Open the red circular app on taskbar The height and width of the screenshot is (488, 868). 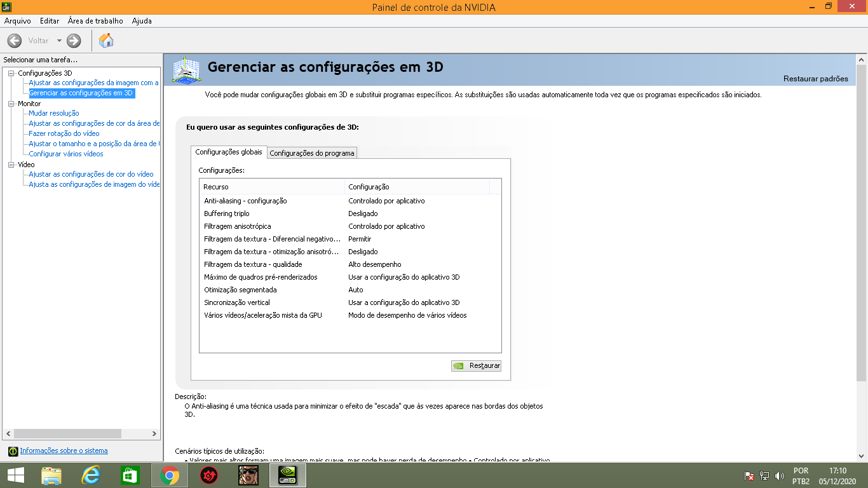point(208,475)
